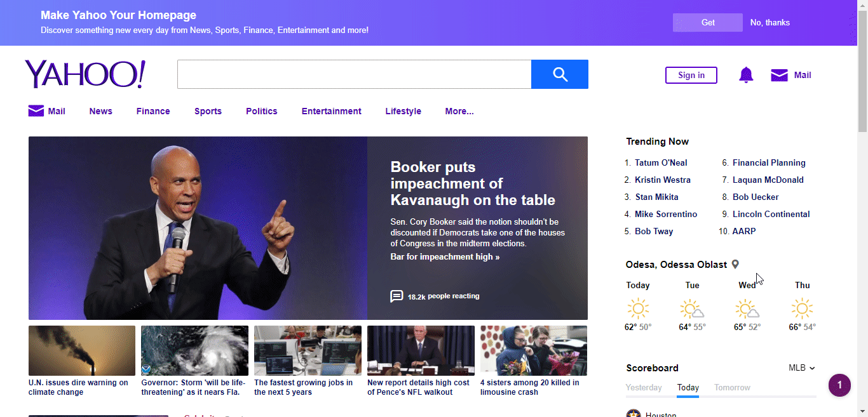Open the Mail envelope icon beside the bell
The width and height of the screenshot is (868, 417).
pos(779,75)
